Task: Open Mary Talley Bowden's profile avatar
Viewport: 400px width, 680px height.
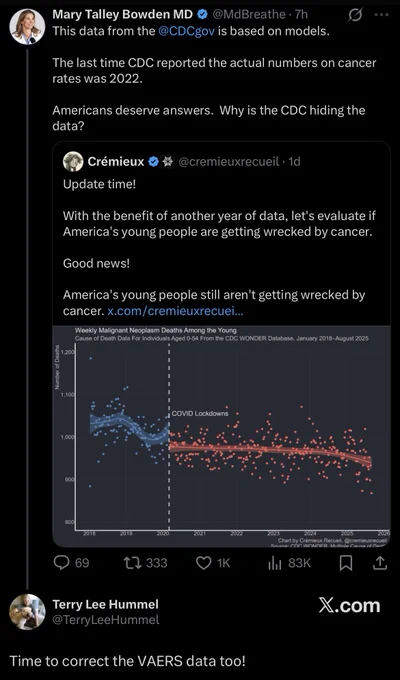Action: [27, 26]
